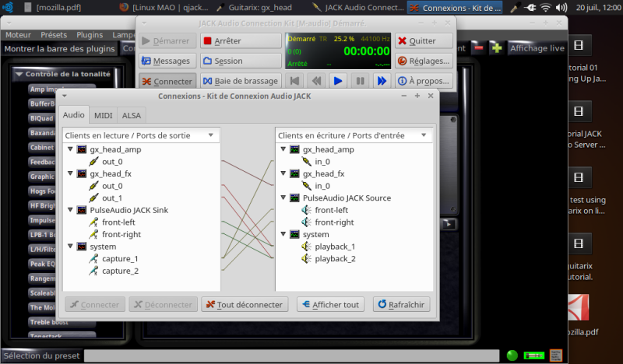This screenshot has height=364, width=623.
Task: Collapse output client gx_head_amp
Action: click(x=70, y=149)
